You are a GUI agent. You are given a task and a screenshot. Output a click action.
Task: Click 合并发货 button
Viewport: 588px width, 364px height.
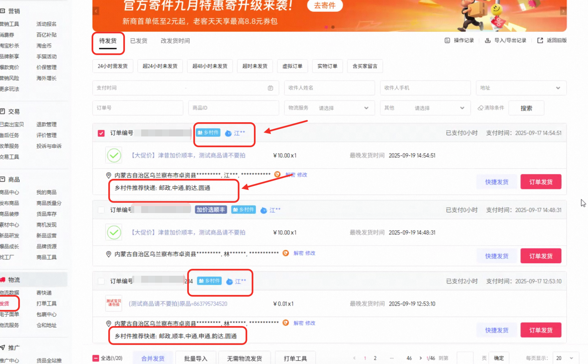click(153, 358)
